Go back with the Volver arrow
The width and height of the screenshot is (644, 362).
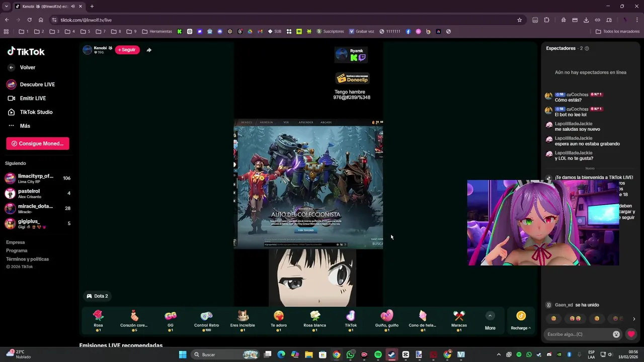click(x=11, y=67)
